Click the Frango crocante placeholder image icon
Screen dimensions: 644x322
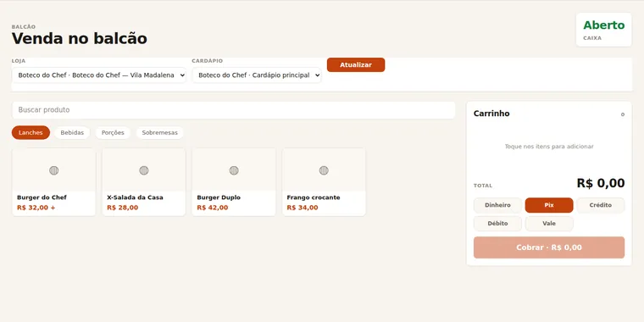324,170
